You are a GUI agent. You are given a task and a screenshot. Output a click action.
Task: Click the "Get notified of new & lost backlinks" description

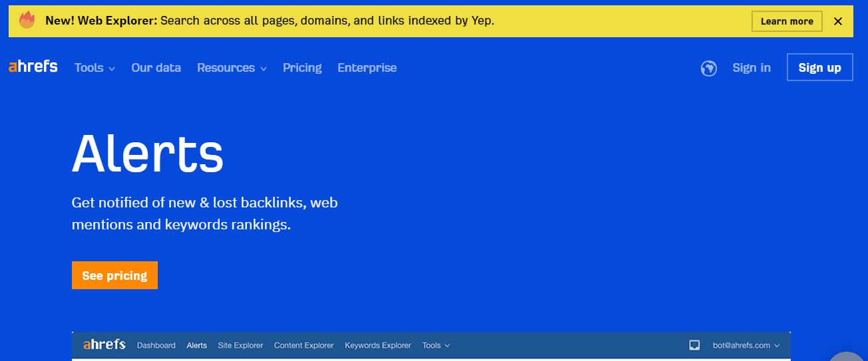point(205,213)
